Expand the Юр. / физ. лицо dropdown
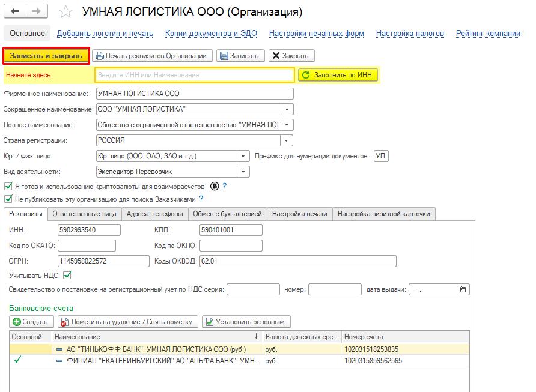This screenshot has height=392, width=536. point(243,156)
